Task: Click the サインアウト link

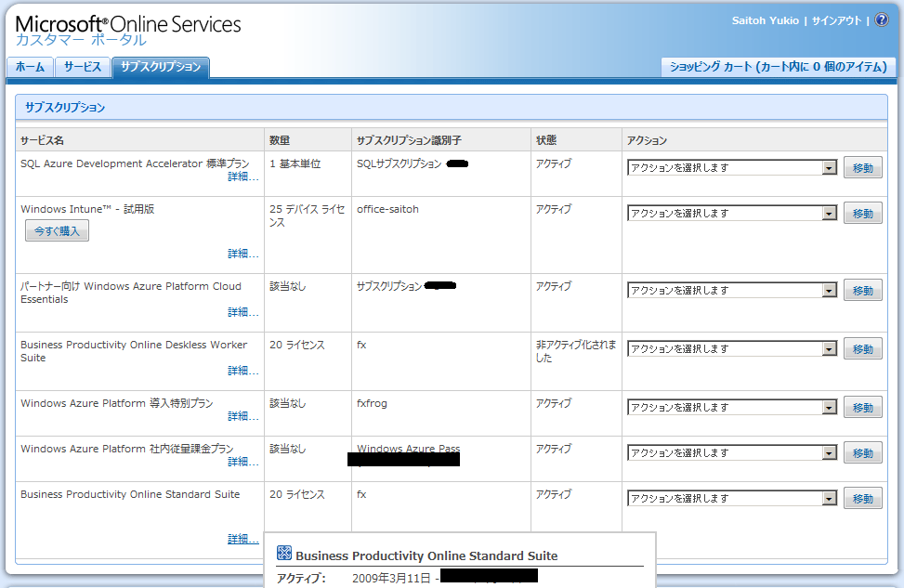Action: tap(836, 20)
